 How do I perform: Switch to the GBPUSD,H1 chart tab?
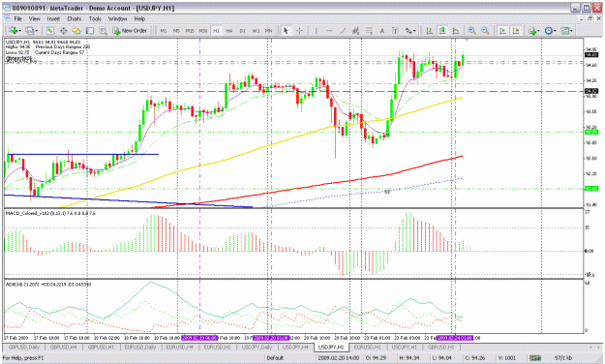point(101,348)
